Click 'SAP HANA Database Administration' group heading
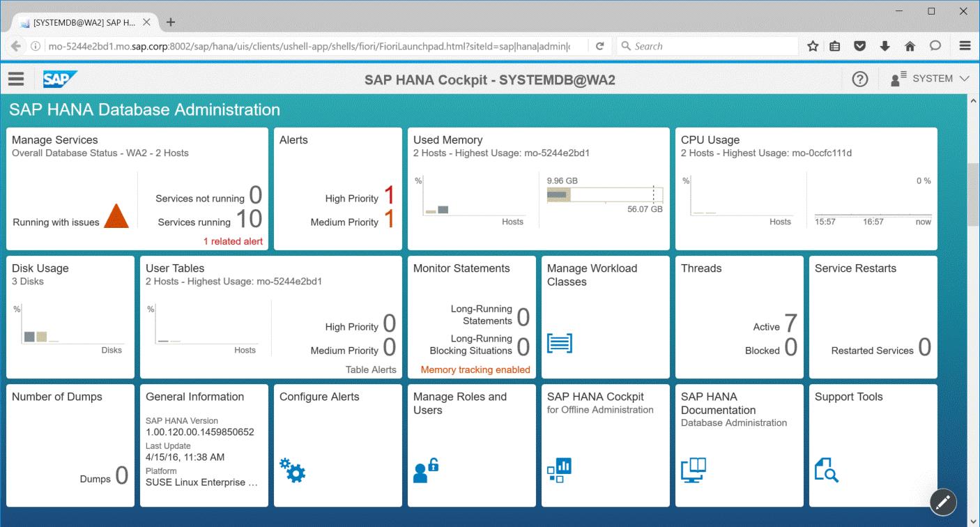This screenshot has height=527, width=980. (x=145, y=109)
